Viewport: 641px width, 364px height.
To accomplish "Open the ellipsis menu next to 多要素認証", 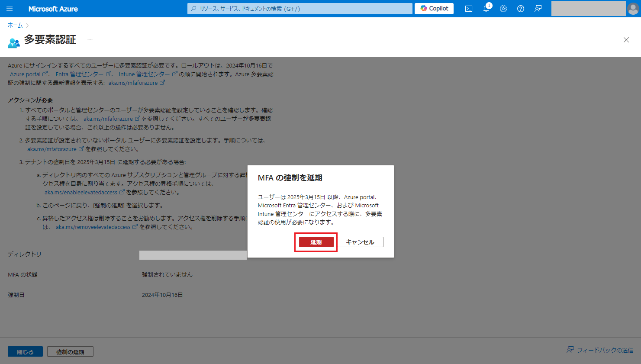I will (90, 39).
